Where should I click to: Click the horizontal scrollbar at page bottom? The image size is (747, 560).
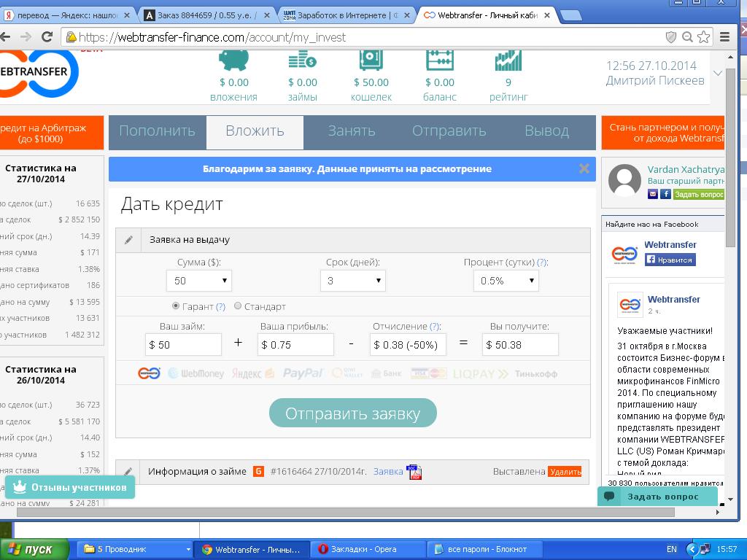coord(345,513)
